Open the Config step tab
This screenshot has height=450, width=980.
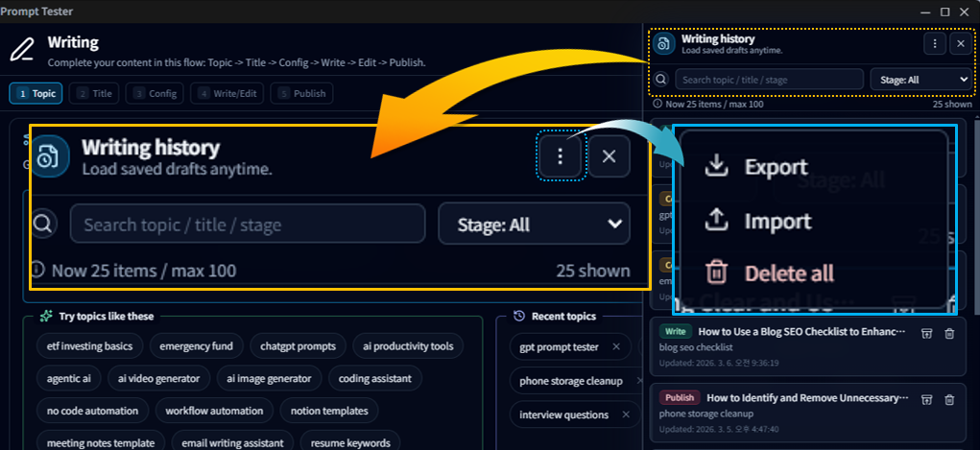[x=155, y=93]
